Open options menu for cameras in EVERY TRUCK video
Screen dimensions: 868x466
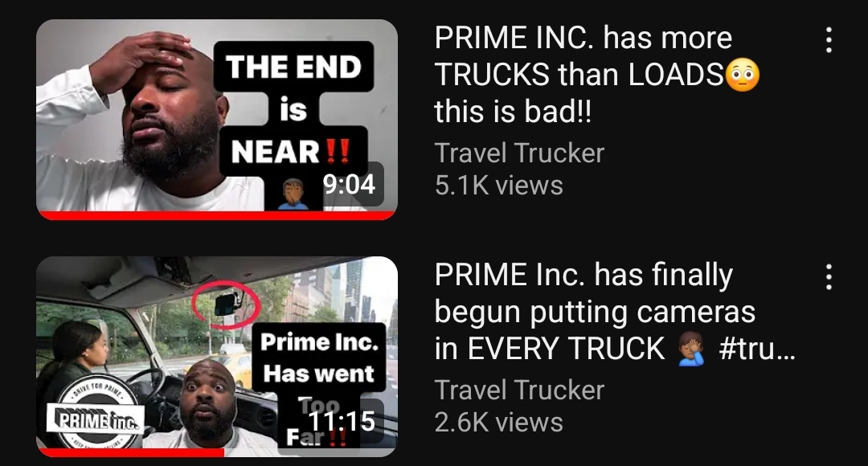click(828, 276)
